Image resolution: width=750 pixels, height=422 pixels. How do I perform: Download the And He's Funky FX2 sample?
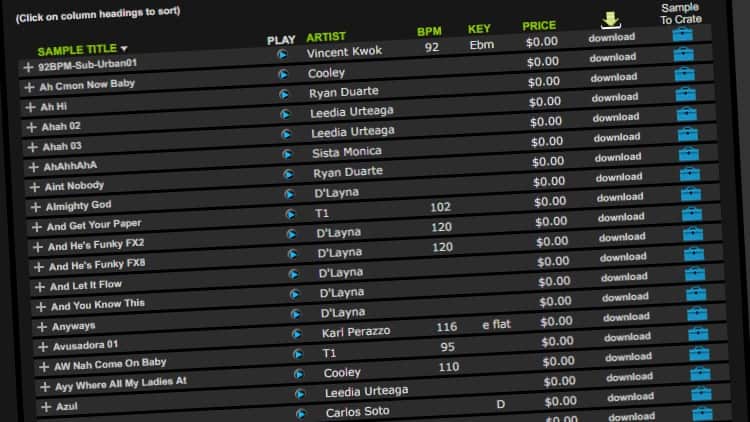(621, 217)
